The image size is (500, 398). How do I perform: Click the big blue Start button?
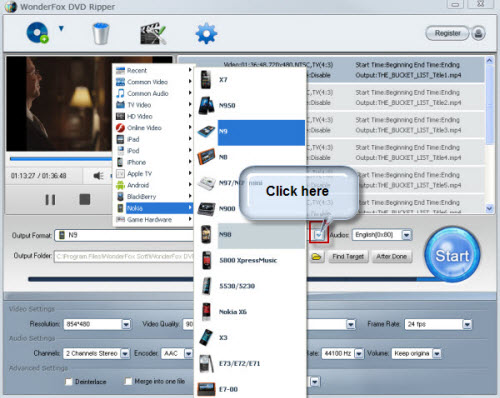tap(452, 255)
